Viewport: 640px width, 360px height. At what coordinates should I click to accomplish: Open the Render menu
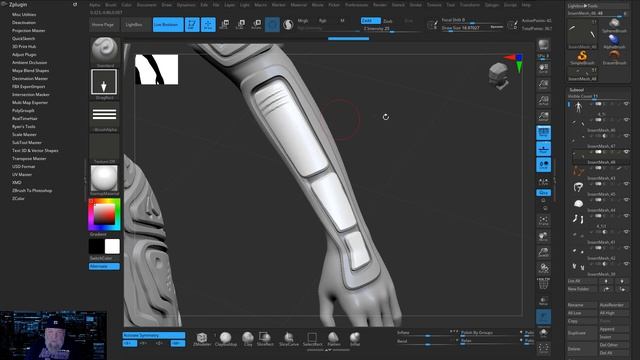(x=380, y=5)
